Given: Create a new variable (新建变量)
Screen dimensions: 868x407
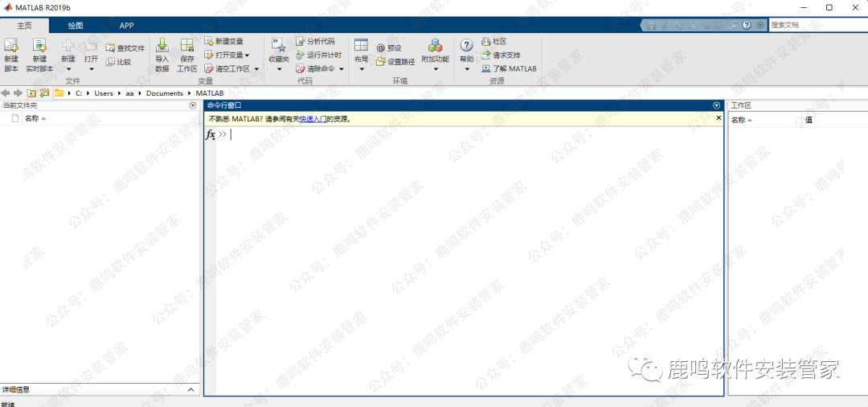Looking at the screenshot, I should coord(223,41).
